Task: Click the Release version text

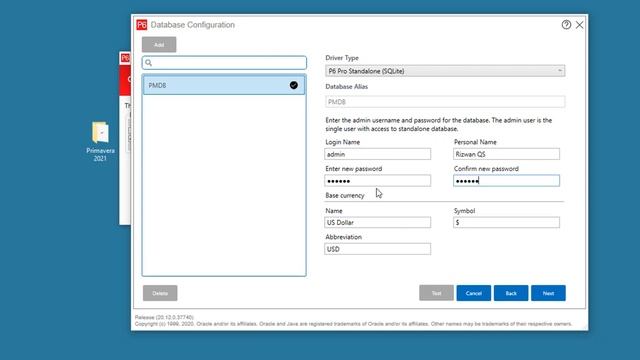Action: [164, 317]
